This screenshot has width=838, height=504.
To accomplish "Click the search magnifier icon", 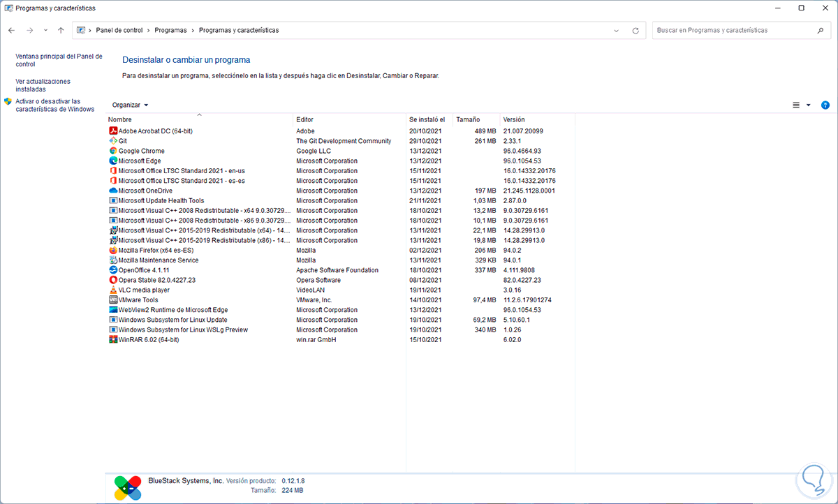I will point(821,31).
